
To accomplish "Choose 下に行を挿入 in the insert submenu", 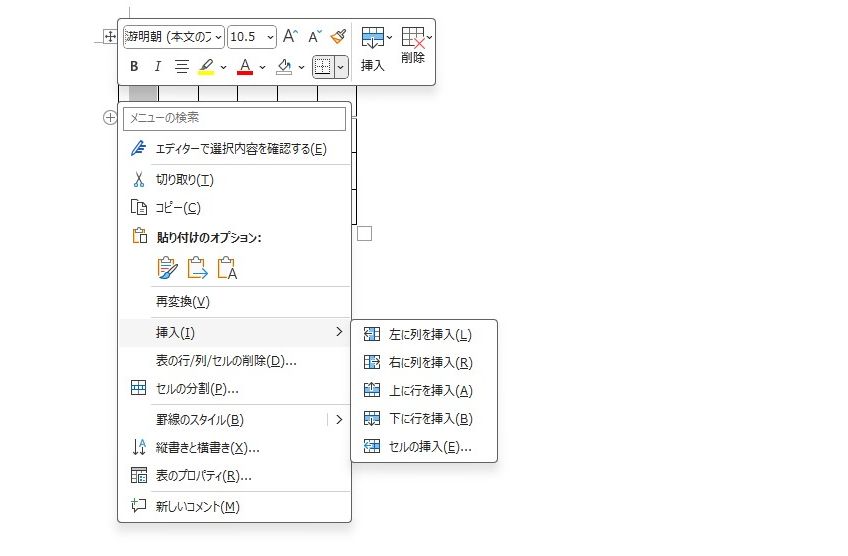I will [x=429, y=419].
